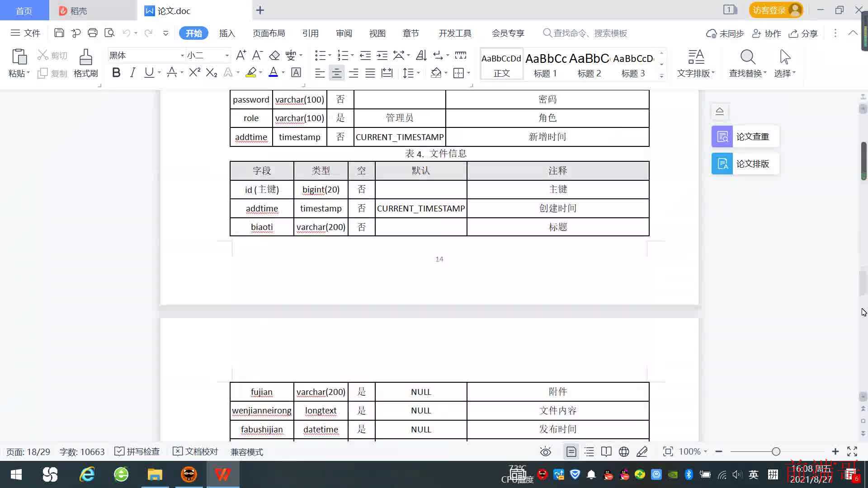Switch to the Review tab
The height and width of the screenshot is (488, 868).
[x=344, y=33]
